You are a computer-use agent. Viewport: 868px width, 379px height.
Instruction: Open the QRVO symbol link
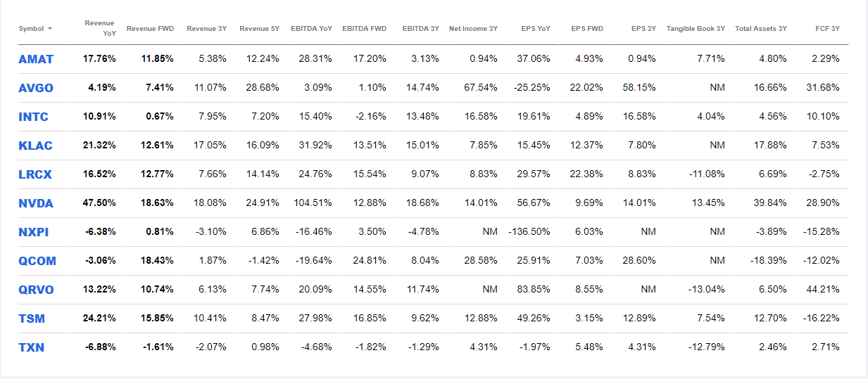tap(37, 290)
